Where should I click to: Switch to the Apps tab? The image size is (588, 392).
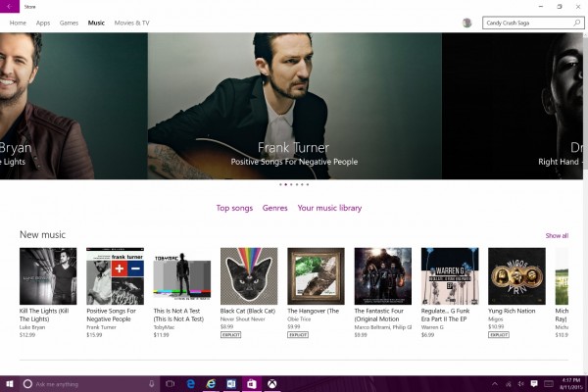click(43, 23)
